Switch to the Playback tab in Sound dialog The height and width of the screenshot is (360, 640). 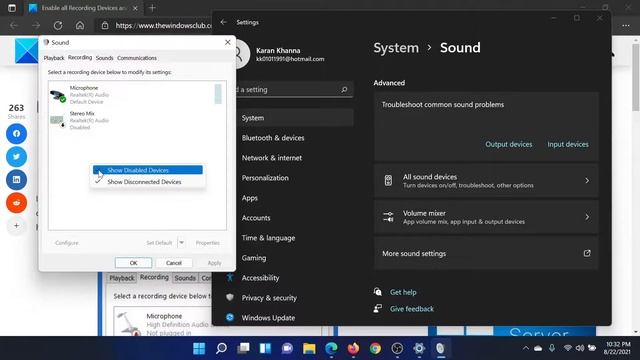(x=54, y=58)
